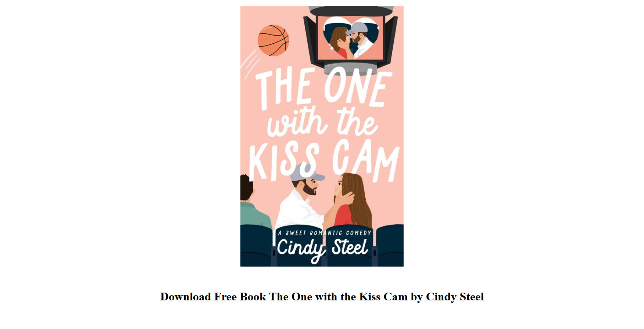Click the gray base under the jumbotron

pyautogui.click(x=350, y=68)
